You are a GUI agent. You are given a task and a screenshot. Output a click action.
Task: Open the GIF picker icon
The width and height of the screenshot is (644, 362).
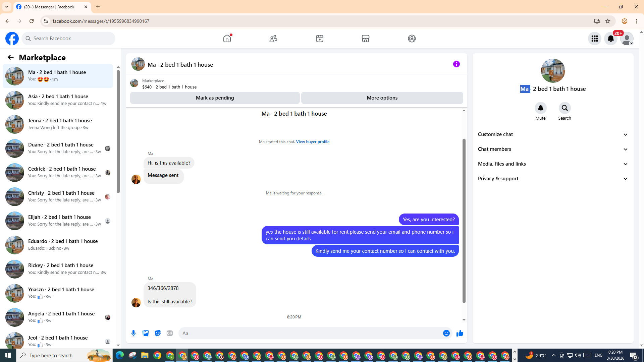(170, 333)
